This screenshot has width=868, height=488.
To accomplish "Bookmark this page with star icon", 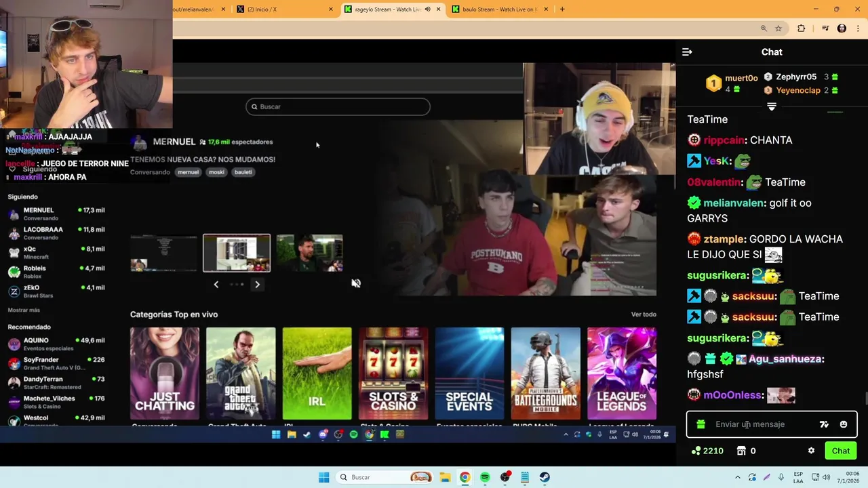I will (778, 28).
